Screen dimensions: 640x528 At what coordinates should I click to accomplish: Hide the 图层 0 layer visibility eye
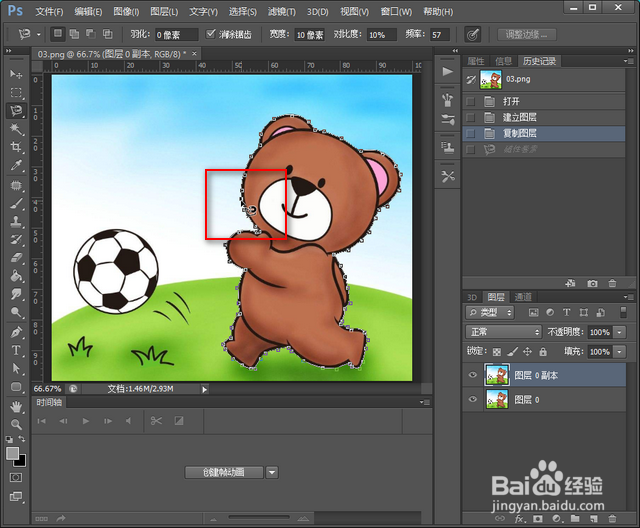[473, 399]
